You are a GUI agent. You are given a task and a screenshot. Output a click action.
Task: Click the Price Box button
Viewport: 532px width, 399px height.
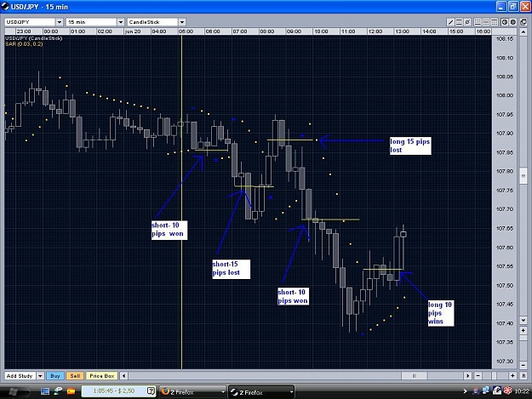(102, 376)
